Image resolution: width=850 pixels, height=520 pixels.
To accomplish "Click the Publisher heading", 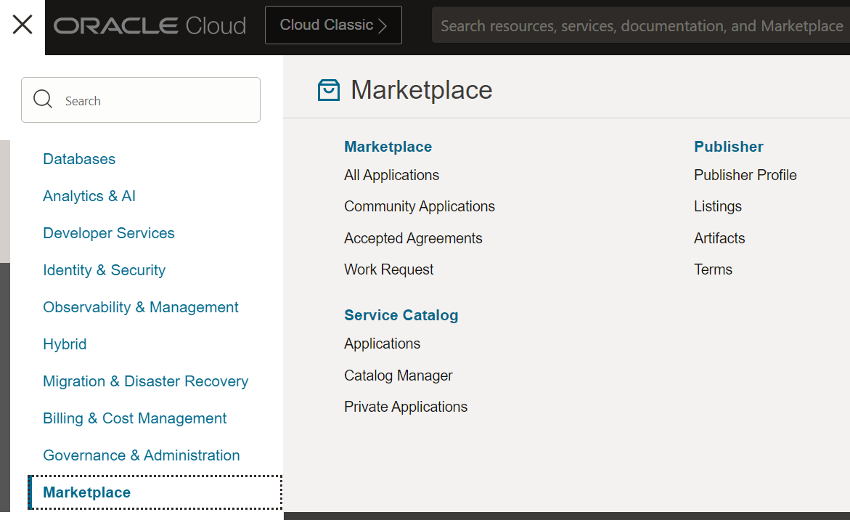I will click(729, 147).
